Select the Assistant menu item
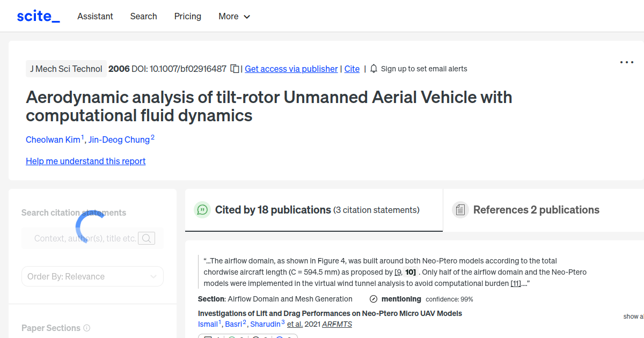Screen dimensions: 644x338 pyautogui.click(x=95, y=16)
